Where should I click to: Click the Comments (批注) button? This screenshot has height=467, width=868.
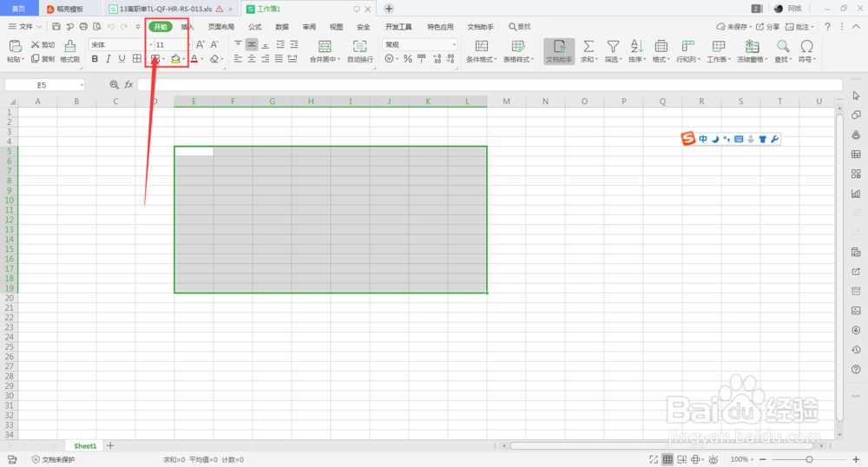pos(800,27)
